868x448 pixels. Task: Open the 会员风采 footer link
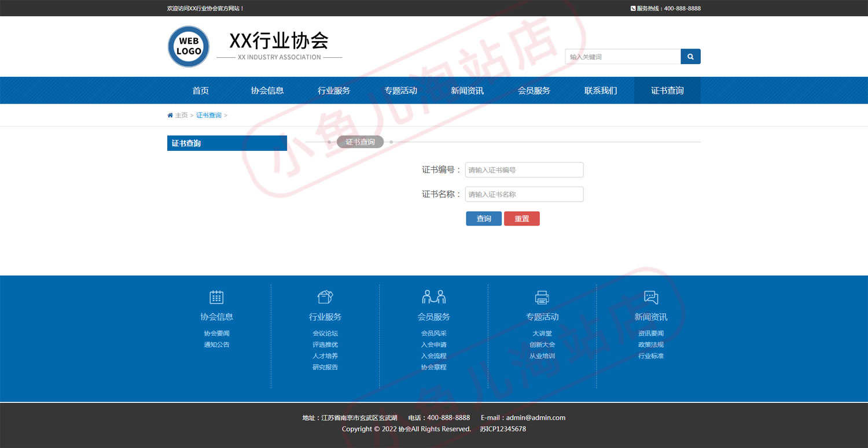(x=434, y=334)
